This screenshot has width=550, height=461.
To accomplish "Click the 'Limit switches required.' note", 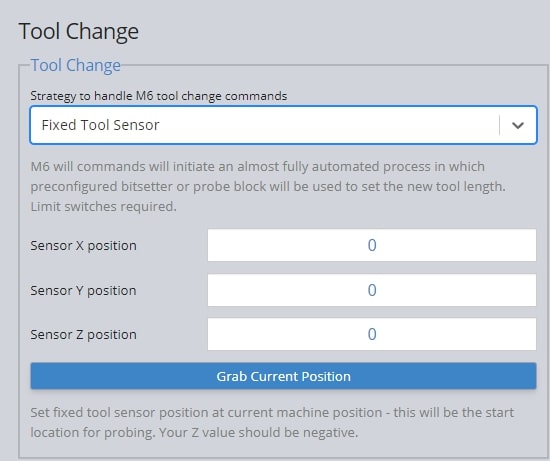I will [x=103, y=206].
